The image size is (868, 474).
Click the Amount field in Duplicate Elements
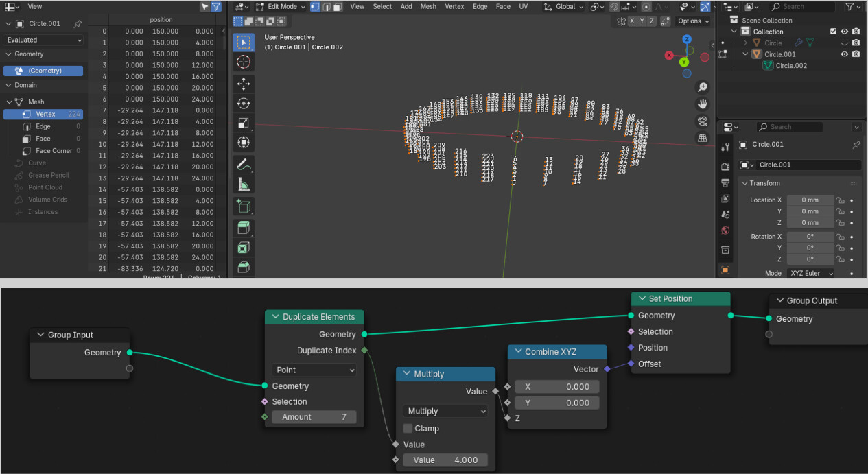tap(314, 417)
